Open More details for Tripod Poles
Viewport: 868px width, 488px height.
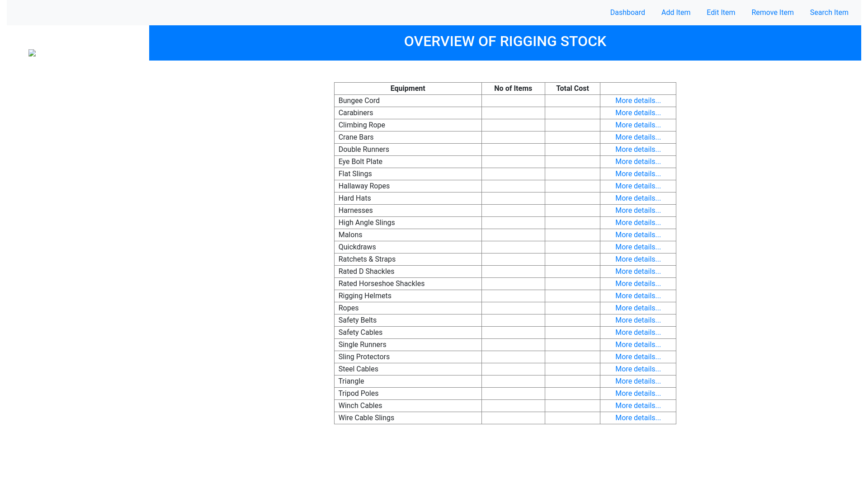pyautogui.click(x=638, y=394)
